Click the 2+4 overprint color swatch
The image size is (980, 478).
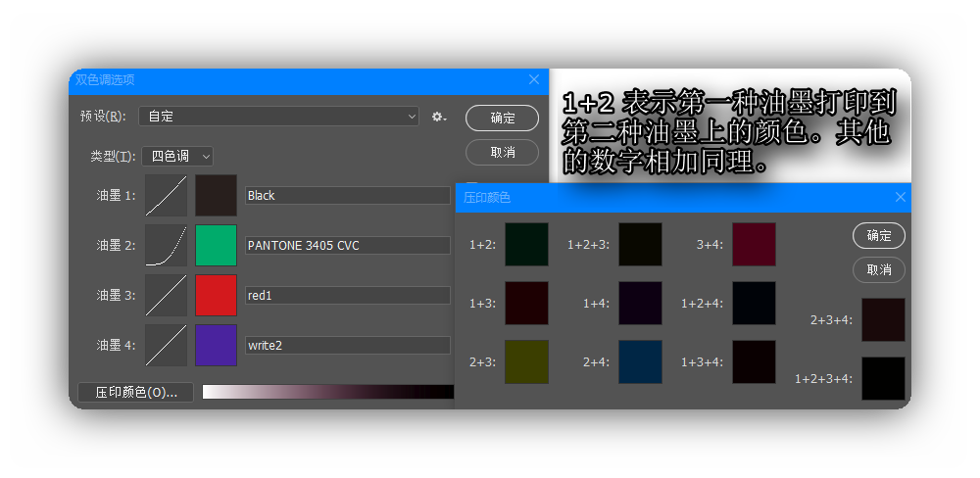tap(641, 361)
